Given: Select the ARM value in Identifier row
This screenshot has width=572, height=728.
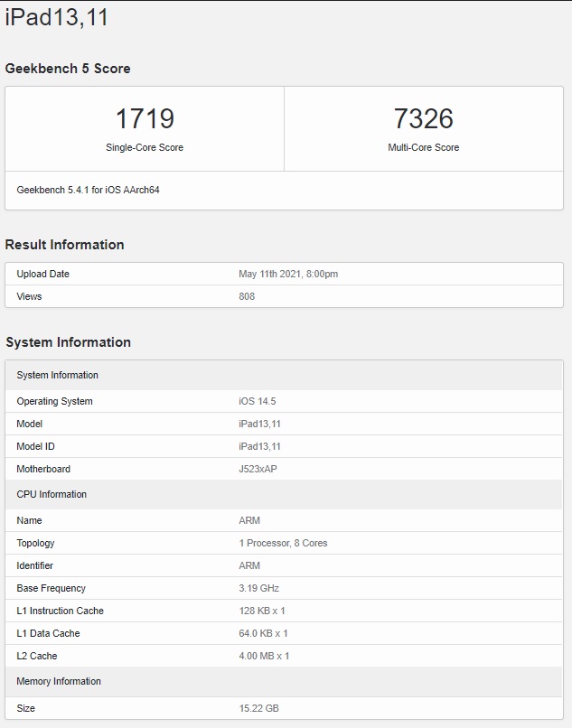Looking at the screenshot, I should (249, 565).
